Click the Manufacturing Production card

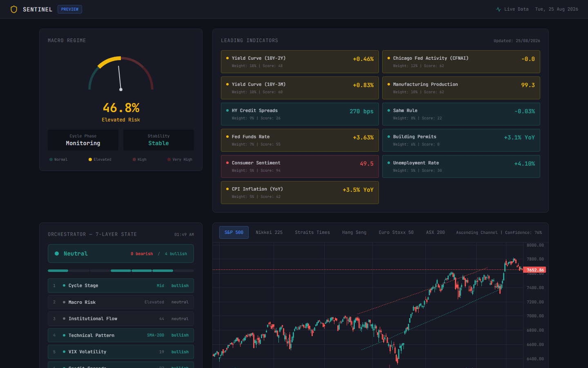(461, 88)
